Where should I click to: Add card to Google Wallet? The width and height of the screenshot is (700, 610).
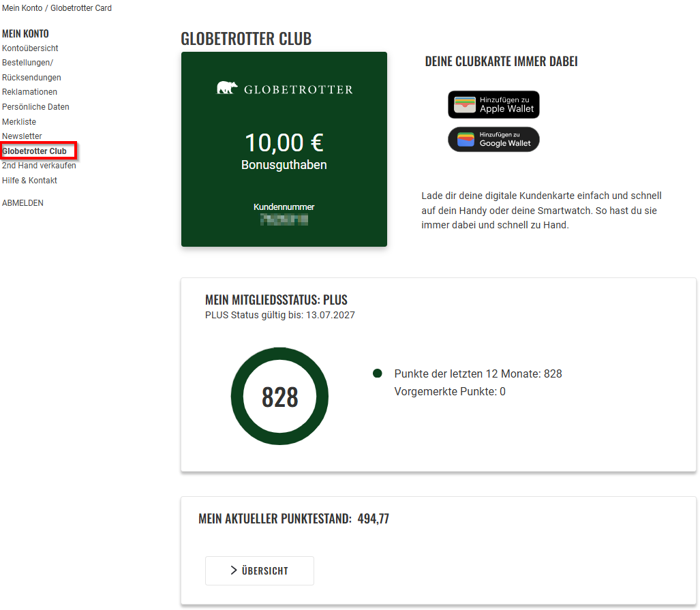[x=493, y=139]
